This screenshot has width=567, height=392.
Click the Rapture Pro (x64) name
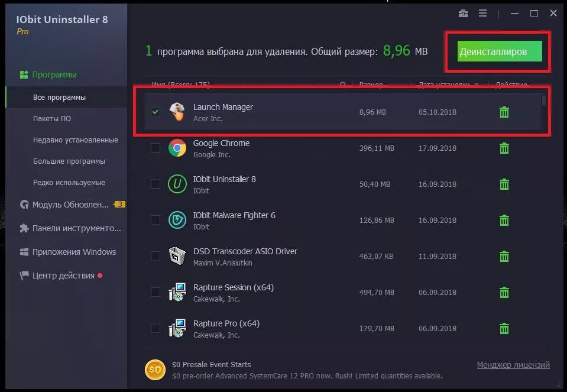[x=226, y=323]
